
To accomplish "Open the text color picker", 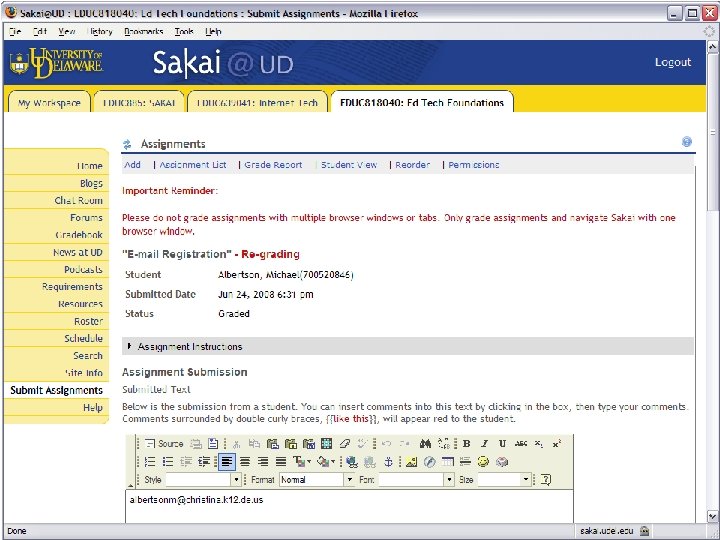I will 302,461.
